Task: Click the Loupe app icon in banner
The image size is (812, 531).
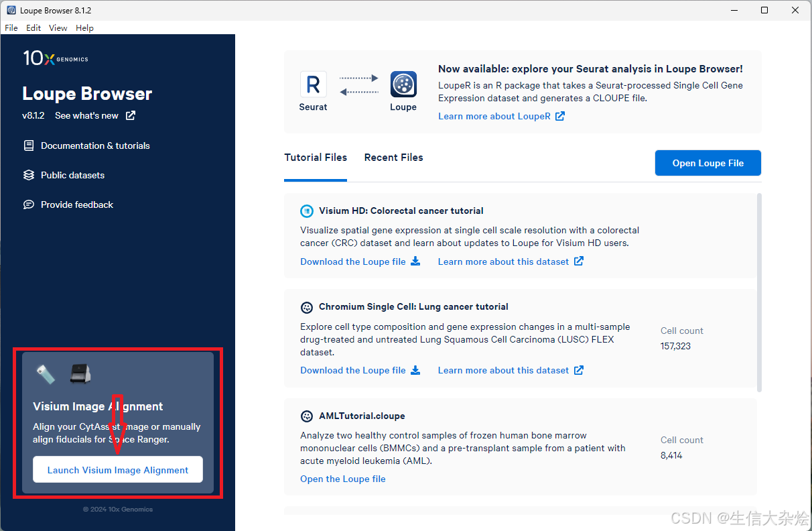Action: [403, 84]
